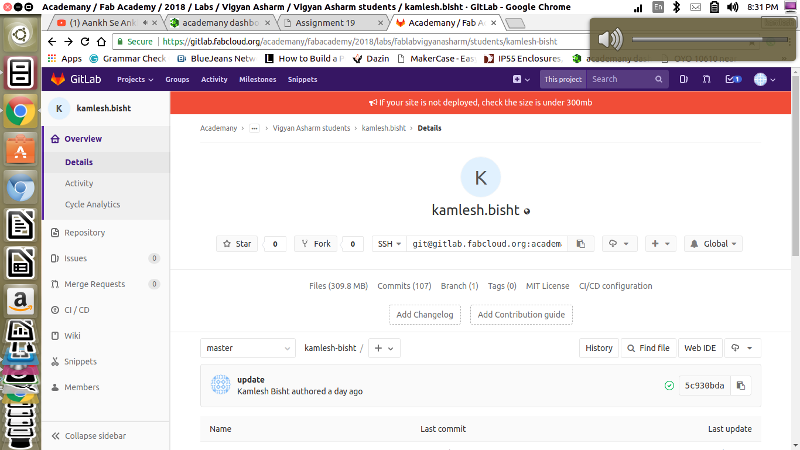Go to browser Home page
This screenshot has width=800, height=450.
pos(102,41)
